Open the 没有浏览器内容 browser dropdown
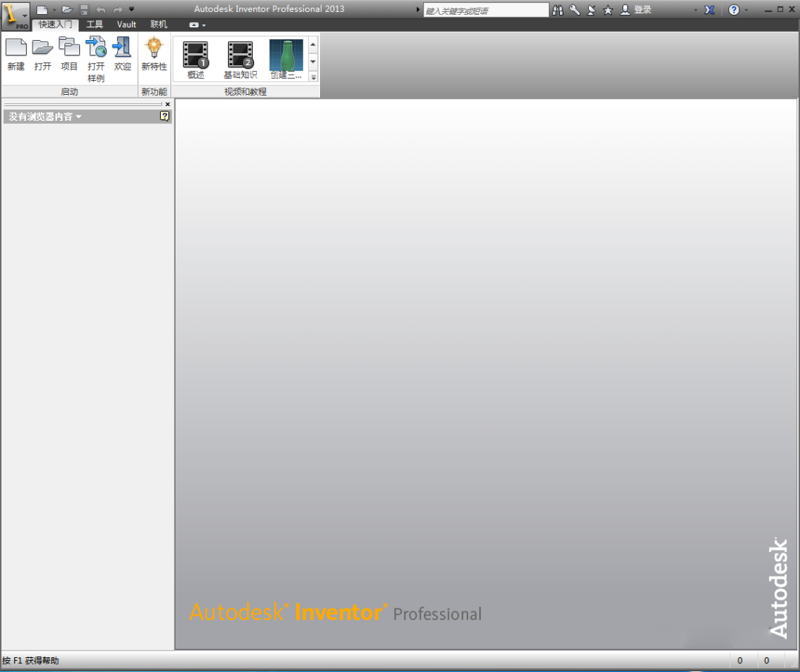This screenshot has height=672, width=800. pos(45,117)
